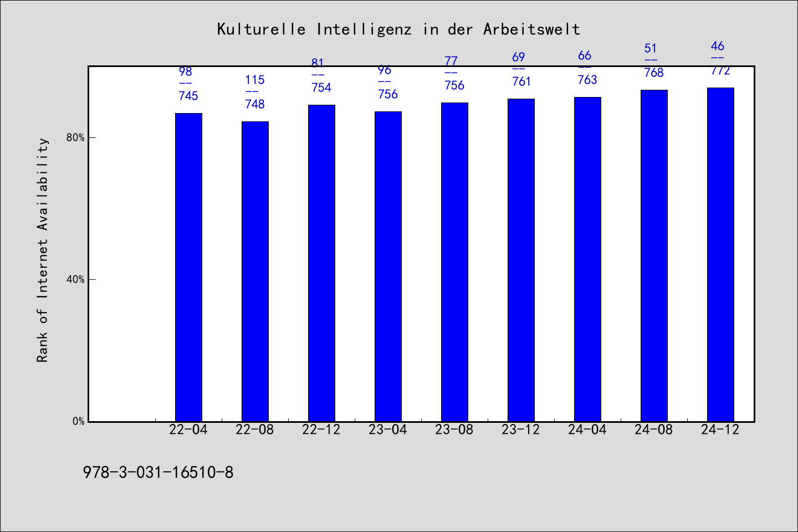This screenshot has width=798, height=532.
Task: Click the rank 51 above the 24-08 bar
Action: (x=651, y=48)
